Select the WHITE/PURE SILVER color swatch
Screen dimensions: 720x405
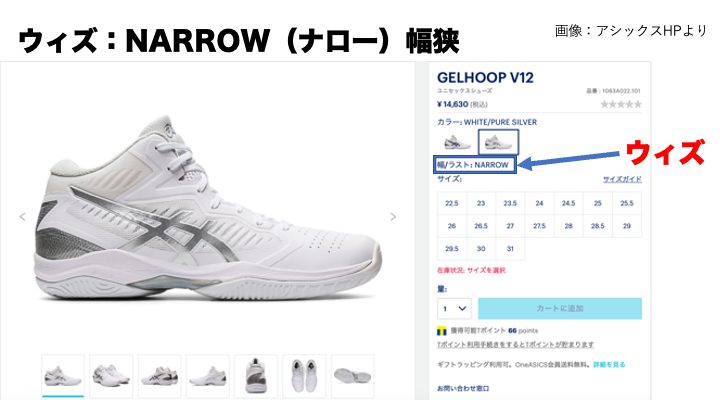click(x=499, y=142)
